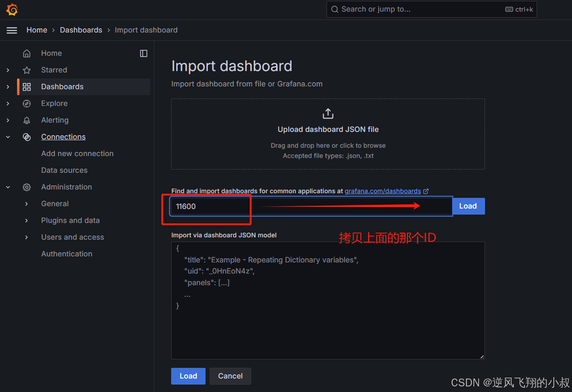This screenshot has width=572, height=392.
Task: Click the Connections icon in sidebar
Action: pos(27,137)
